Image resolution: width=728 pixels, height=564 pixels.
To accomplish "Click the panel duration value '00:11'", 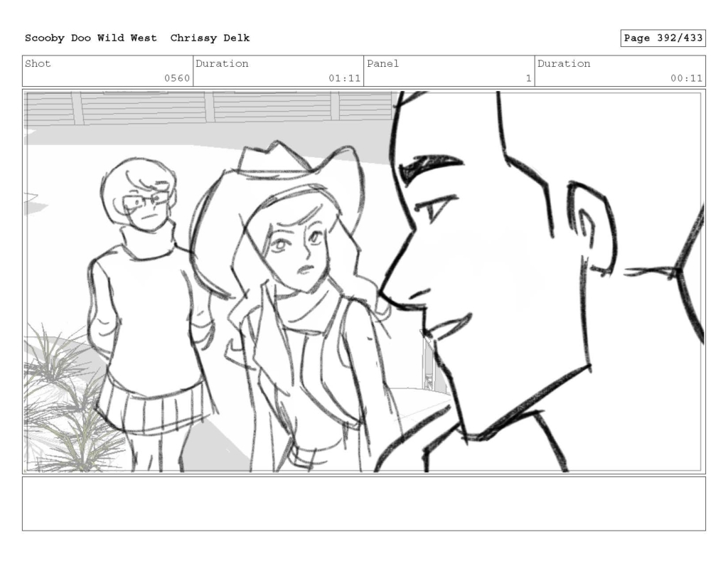I will click(x=686, y=78).
